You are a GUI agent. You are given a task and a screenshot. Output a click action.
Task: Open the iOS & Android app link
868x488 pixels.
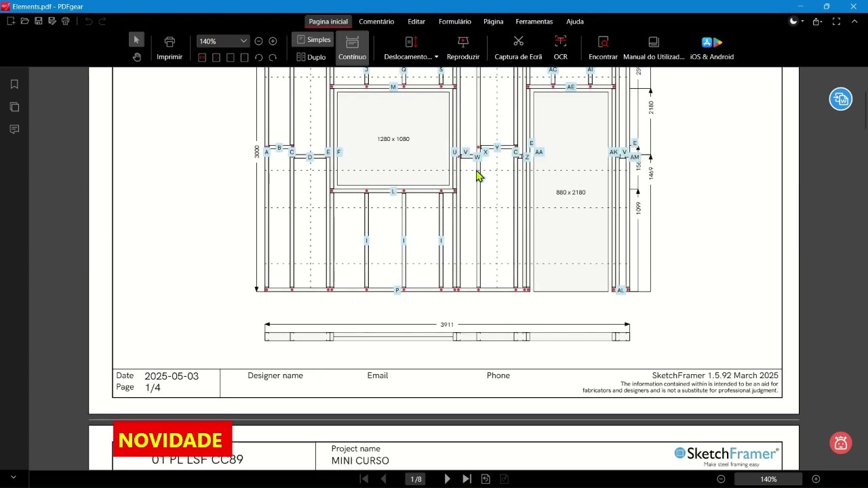click(712, 48)
